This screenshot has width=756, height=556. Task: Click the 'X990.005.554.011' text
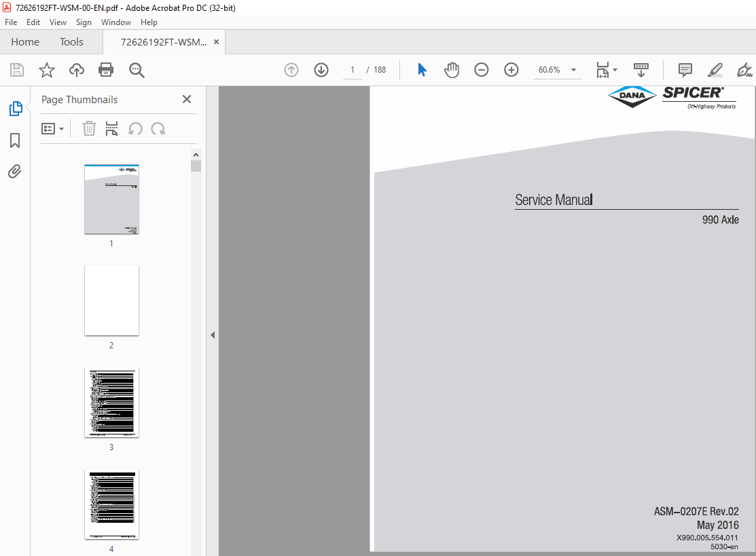[x=707, y=538]
